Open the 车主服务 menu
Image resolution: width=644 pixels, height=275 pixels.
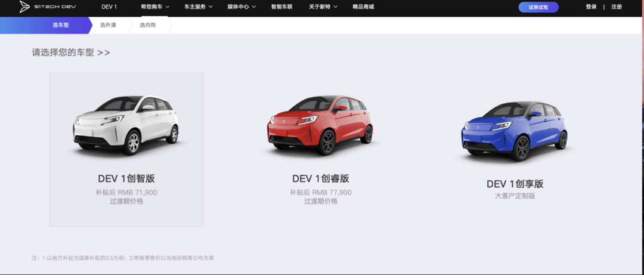click(x=195, y=7)
